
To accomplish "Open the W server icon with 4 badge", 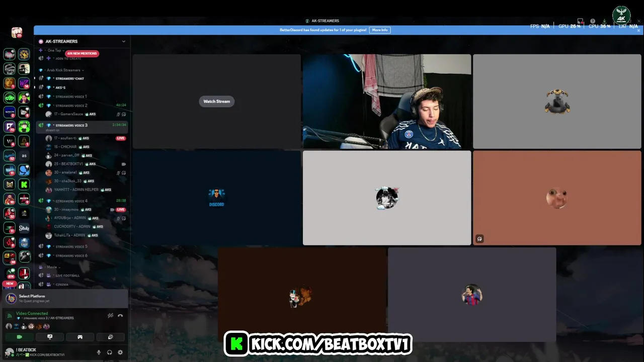I will 10,141.
